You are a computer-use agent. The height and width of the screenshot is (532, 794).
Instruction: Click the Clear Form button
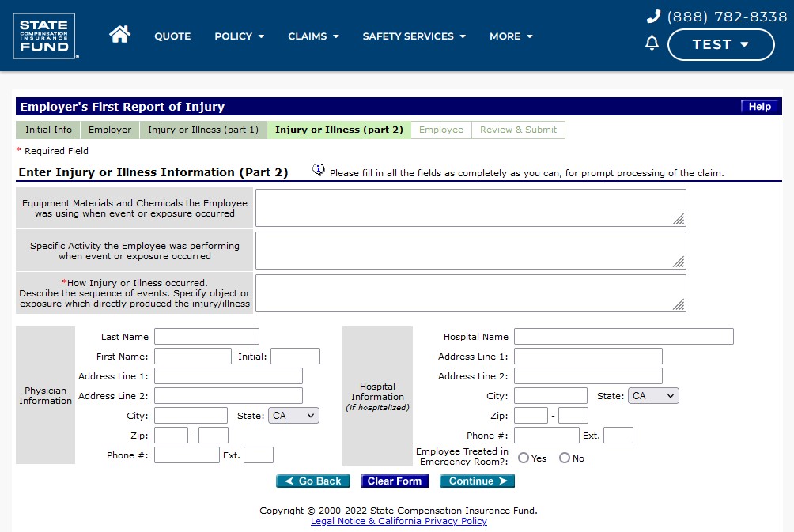click(x=395, y=481)
